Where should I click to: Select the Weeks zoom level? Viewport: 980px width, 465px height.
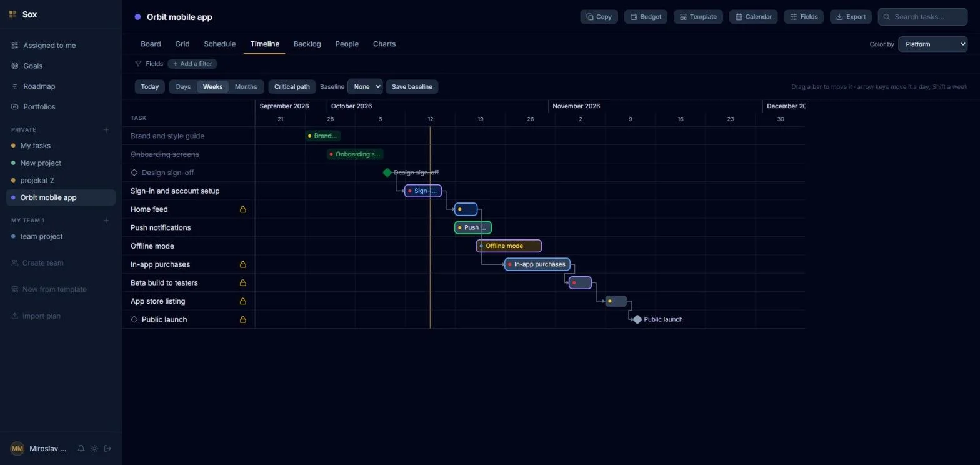pyautogui.click(x=212, y=87)
